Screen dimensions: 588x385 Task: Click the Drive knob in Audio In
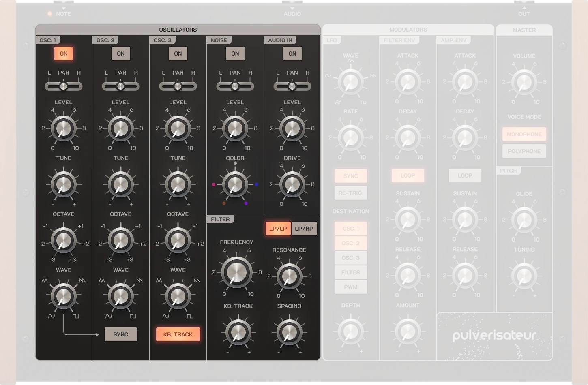pyautogui.click(x=292, y=184)
